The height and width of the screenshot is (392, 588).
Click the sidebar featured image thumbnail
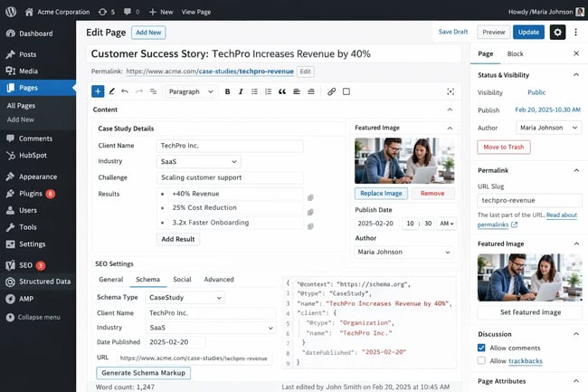pos(529,277)
